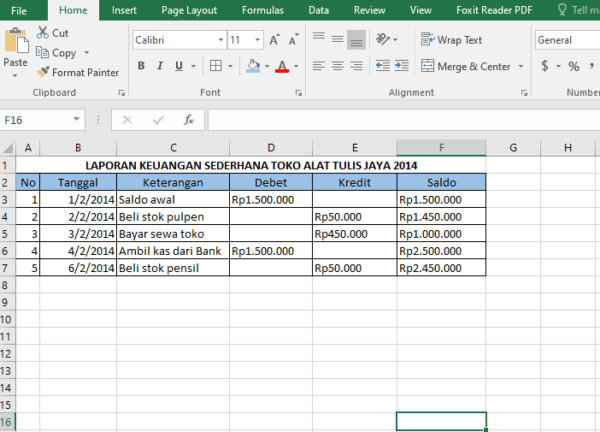The image size is (600, 432).
Task: Toggle Wrap Text for the cell
Action: pos(451,40)
